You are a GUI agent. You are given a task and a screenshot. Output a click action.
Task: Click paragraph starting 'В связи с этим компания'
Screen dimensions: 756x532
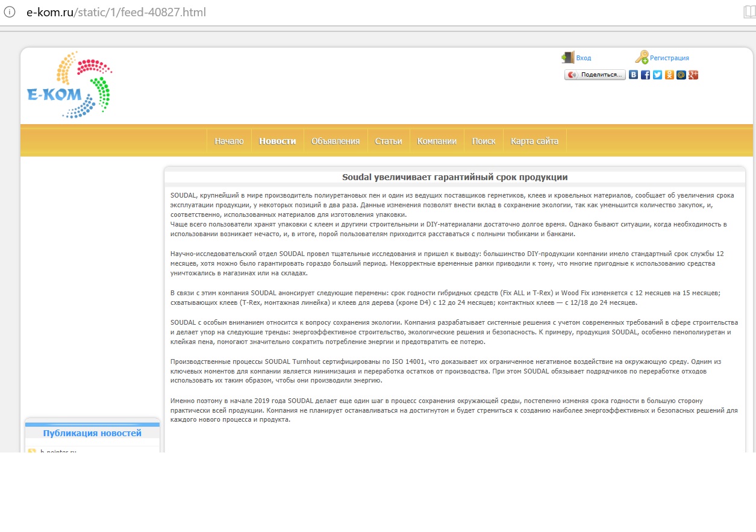click(445, 298)
